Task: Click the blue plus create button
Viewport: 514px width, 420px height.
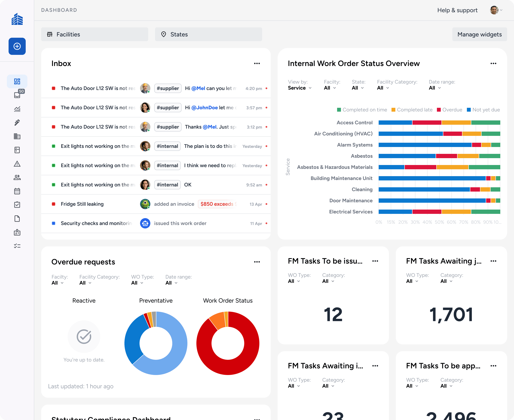Action: pyautogui.click(x=17, y=46)
